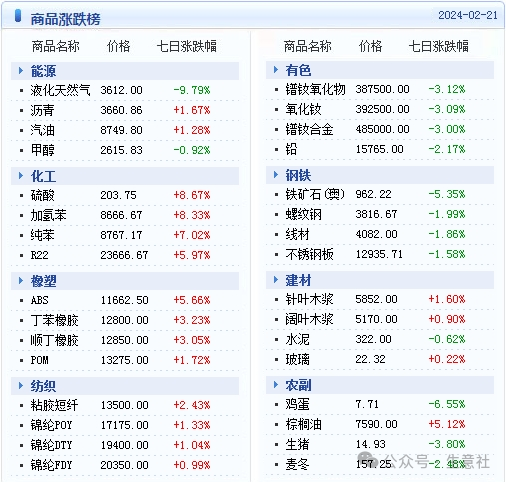506x482 pixels.
Task: Select 水泥 commodity name
Action: pos(297,339)
